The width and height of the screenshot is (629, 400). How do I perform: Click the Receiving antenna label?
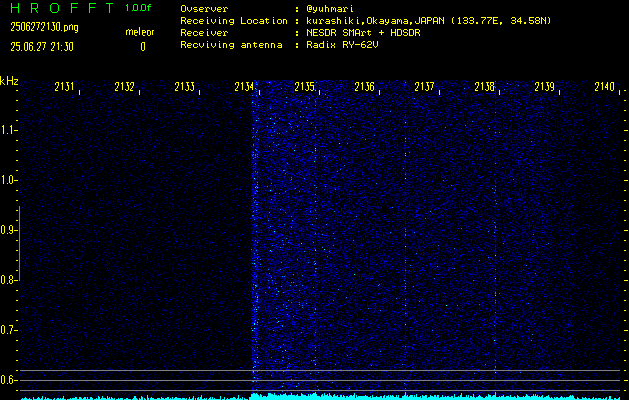(231, 45)
